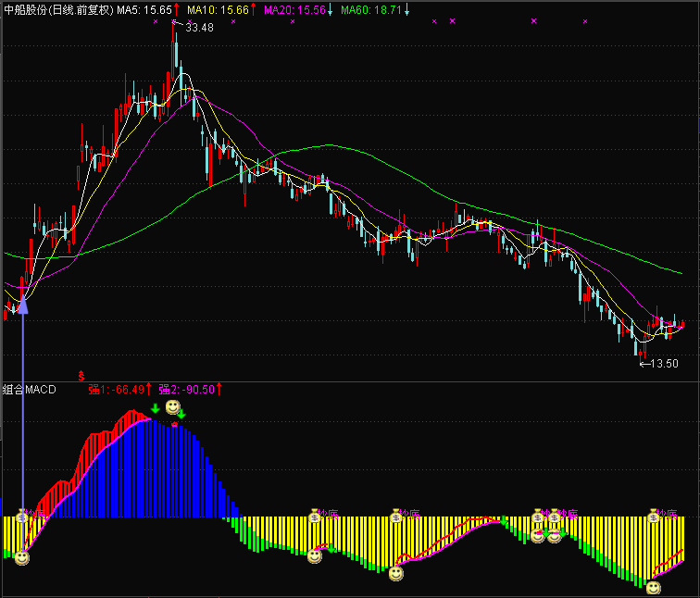Click the green down arrow left of the top smiley
The height and width of the screenshot is (598, 700).
click(155, 408)
